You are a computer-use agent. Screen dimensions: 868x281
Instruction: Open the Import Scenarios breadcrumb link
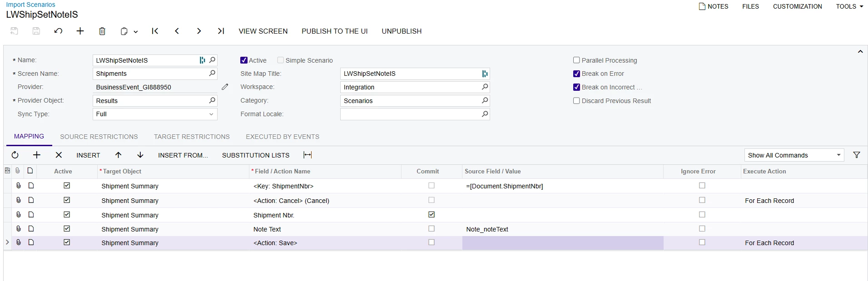(30, 5)
